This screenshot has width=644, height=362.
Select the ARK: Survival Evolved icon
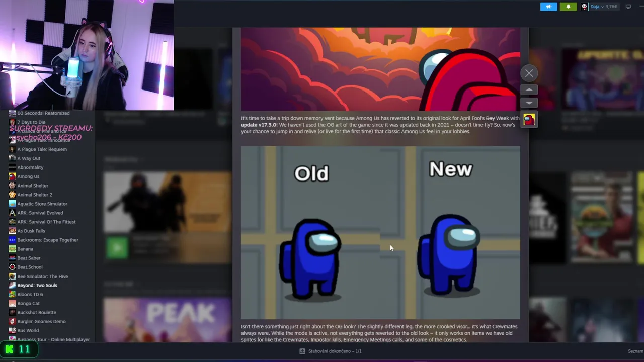pyautogui.click(x=12, y=213)
